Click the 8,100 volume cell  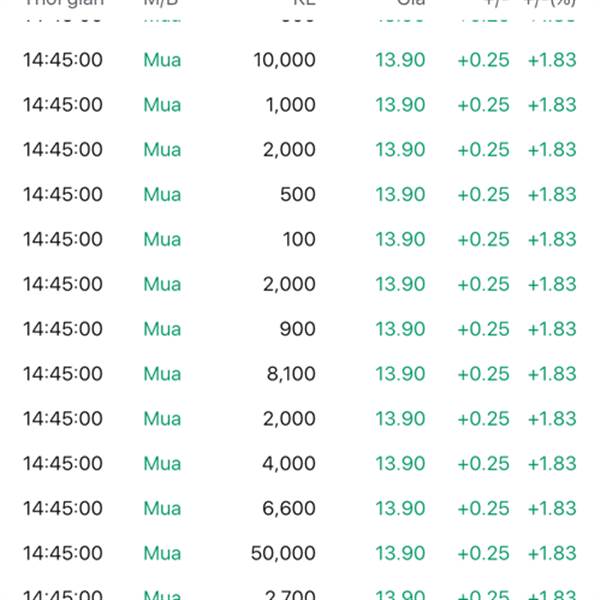291,374
